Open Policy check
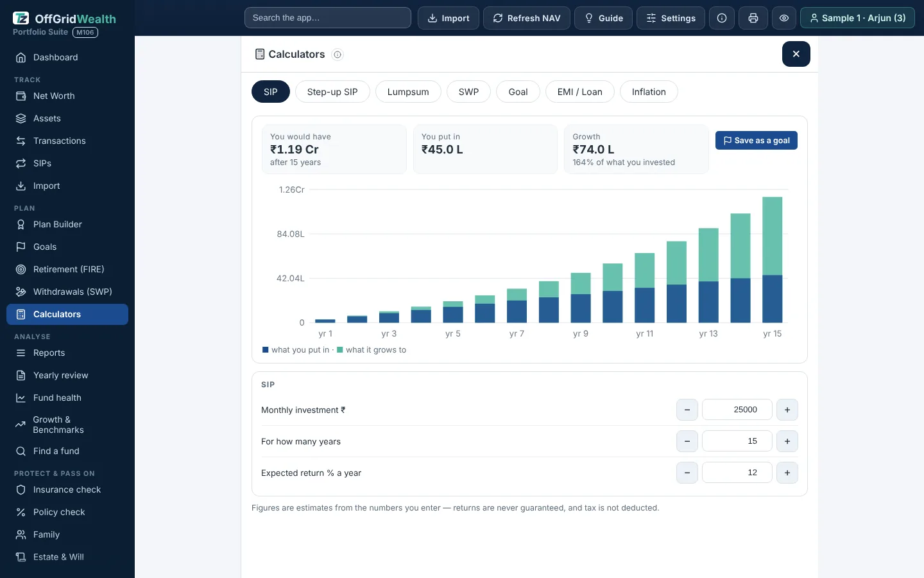Image resolution: width=924 pixels, height=578 pixels. coord(67,512)
